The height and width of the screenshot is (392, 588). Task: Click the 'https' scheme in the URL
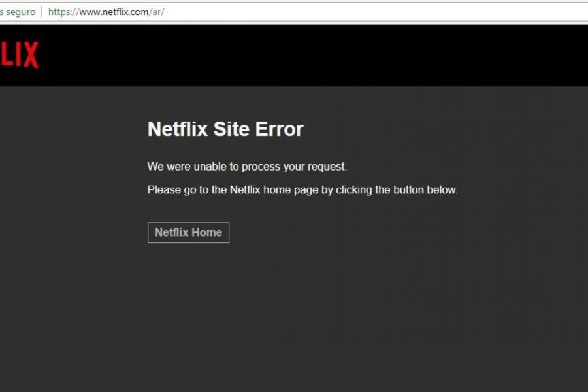point(59,12)
